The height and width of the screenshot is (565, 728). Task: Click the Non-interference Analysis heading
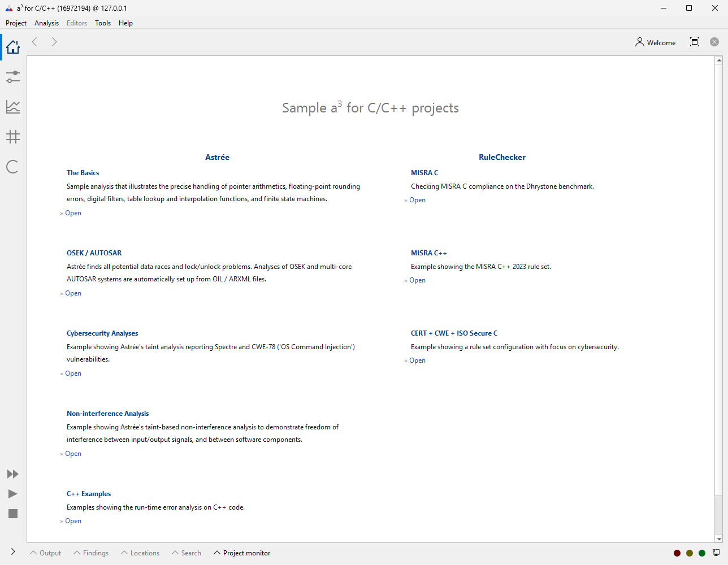(107, 414)
